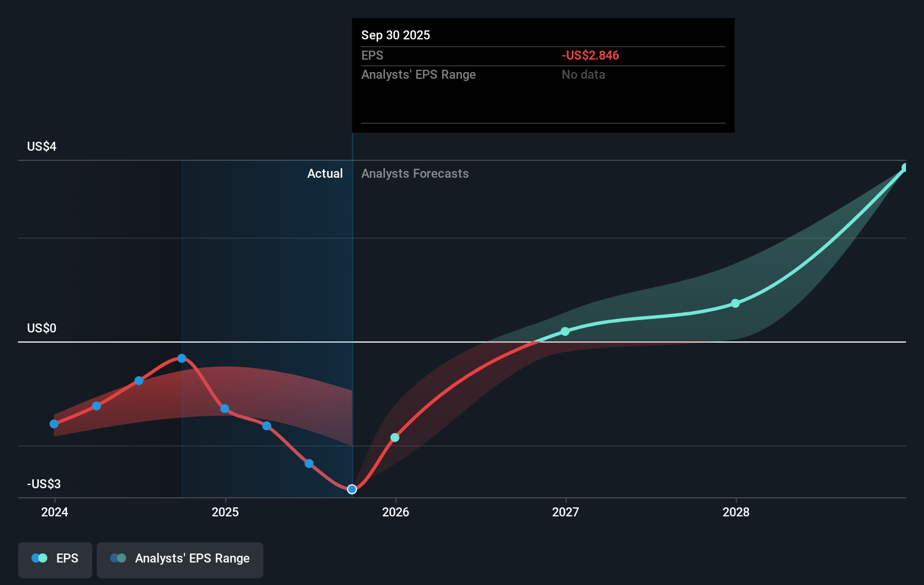
Task: Click the highlighted Sep 30 2025 EPS data point
Action: point(352,489)
